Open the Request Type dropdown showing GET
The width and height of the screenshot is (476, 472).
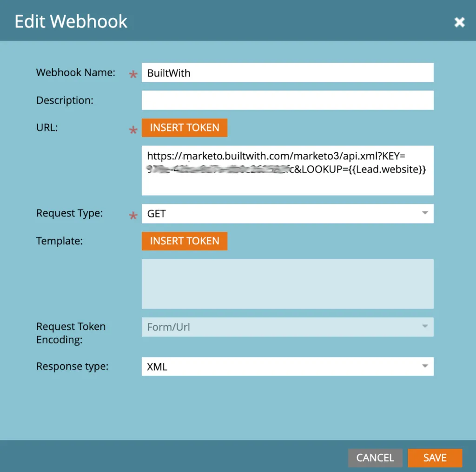(x=287, y=214)
